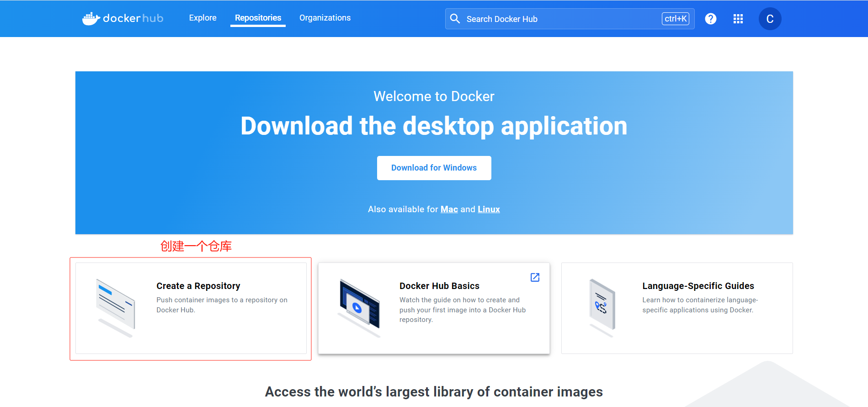Image resolution: width=868 pixels, height=407 pixels.
Task: Follow the Linux download link
Action: [x=489, y=209]
